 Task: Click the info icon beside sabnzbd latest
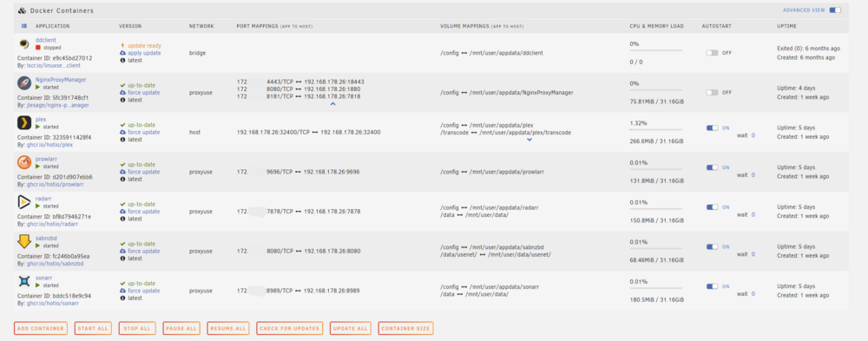(122, 259)
